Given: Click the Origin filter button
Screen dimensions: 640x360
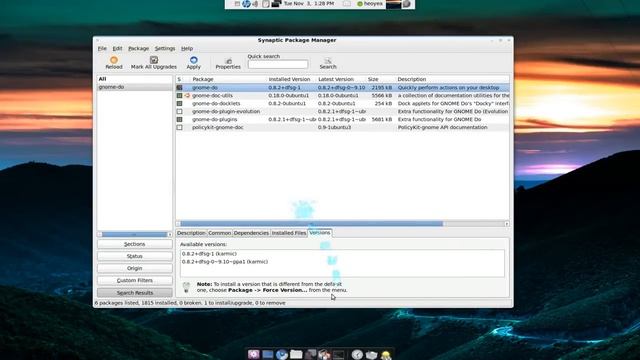Looking at the screenshot, I should click(x=135, y=269).
